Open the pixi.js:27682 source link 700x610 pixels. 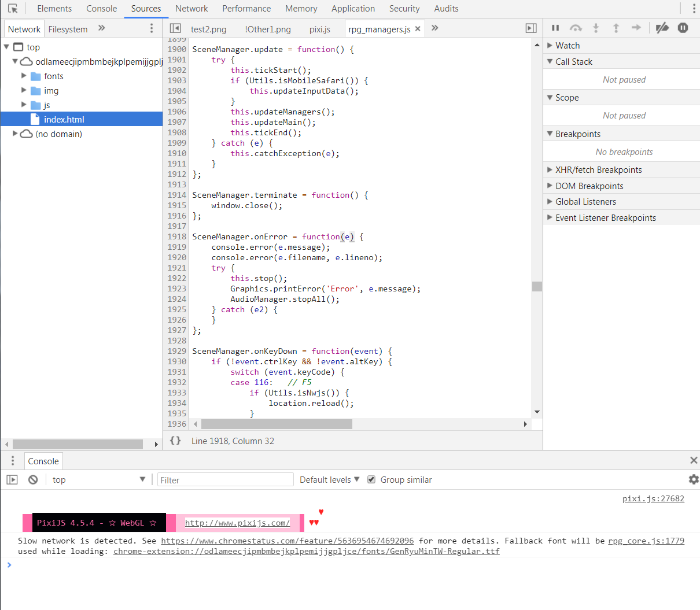click(653, 498)
